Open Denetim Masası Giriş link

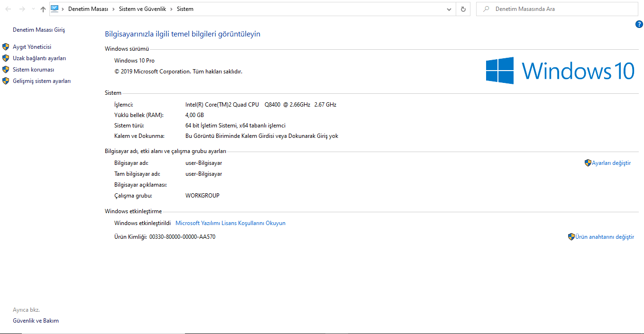39,30
